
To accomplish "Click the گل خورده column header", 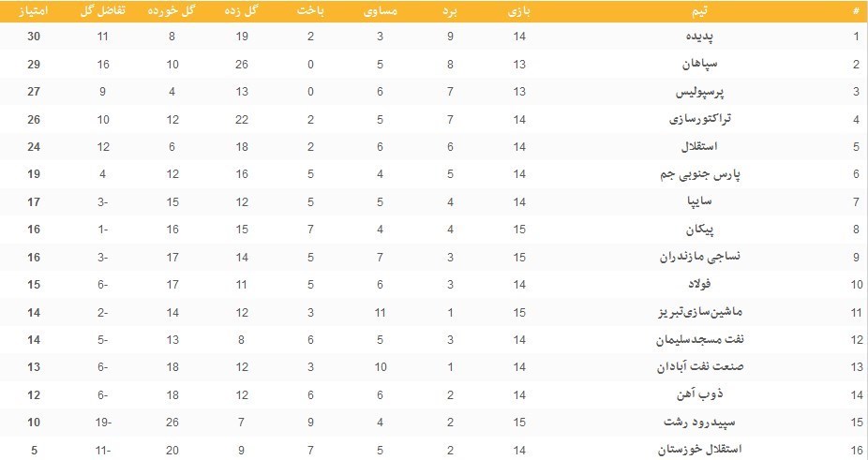I will pos(172,11).
